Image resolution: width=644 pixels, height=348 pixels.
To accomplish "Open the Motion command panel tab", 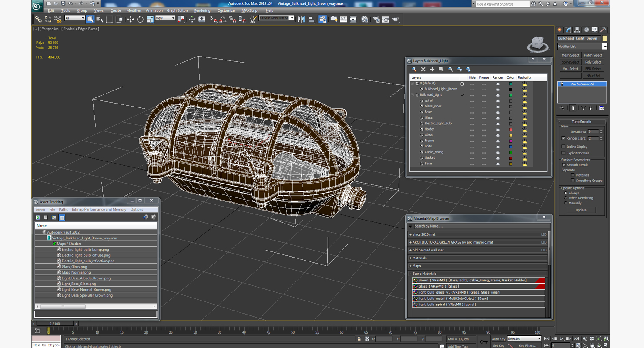I will [586, 30].
